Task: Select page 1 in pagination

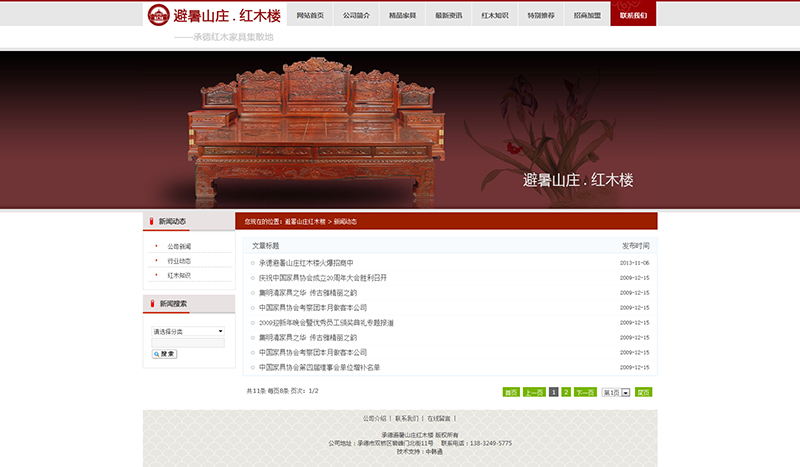Action: click(x=554, y=392)
